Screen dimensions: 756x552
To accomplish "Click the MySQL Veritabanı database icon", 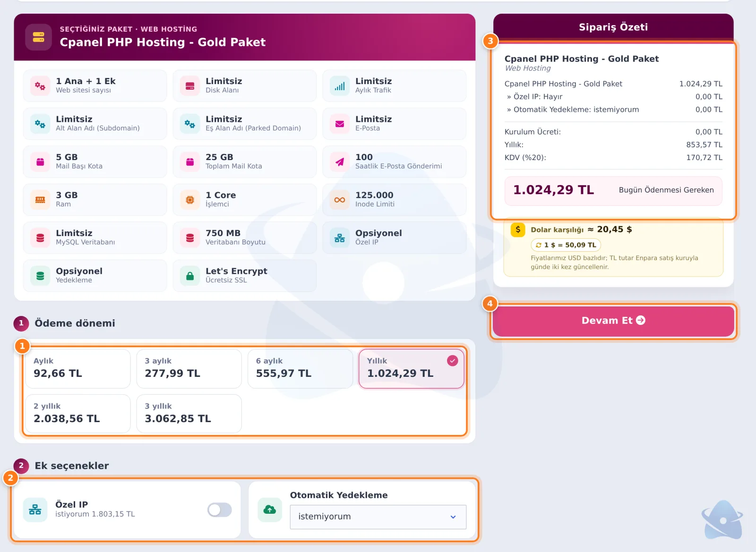I will point(40,238).
